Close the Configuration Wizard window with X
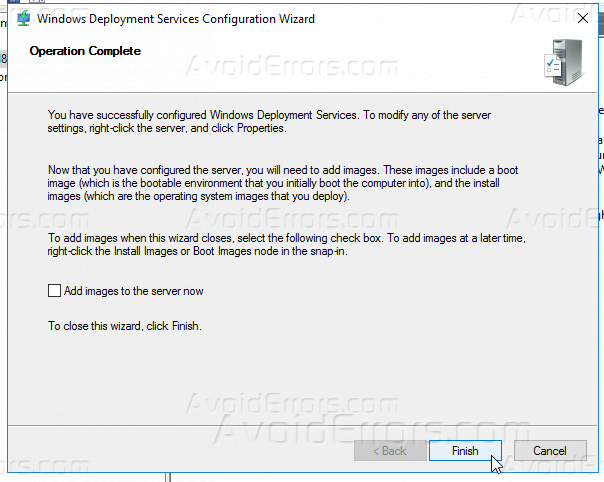Image resolution: width=604 pixels, height=482 pixels. tap(583, 18)
